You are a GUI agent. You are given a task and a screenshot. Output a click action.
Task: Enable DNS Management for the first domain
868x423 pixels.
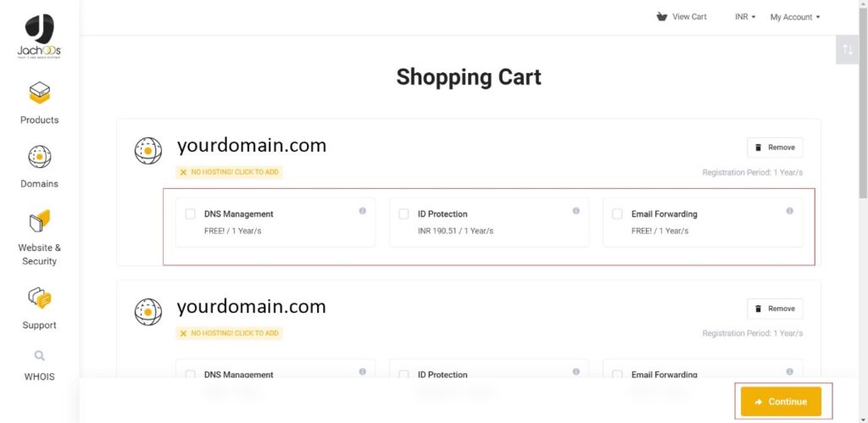191,214
